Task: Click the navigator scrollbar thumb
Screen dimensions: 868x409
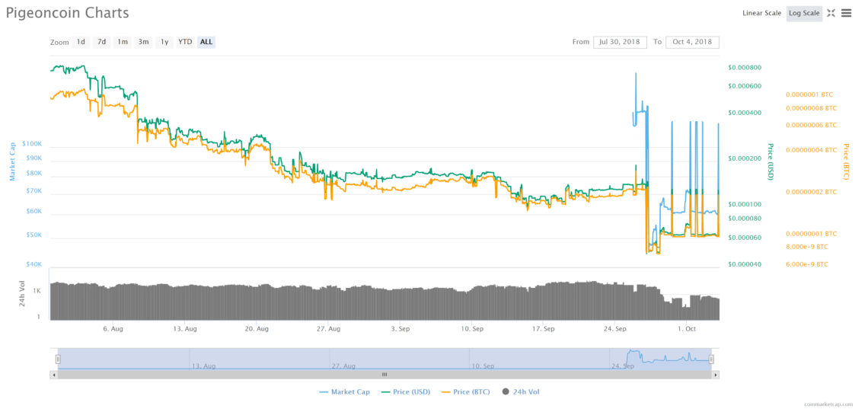Action: point(385,375)
